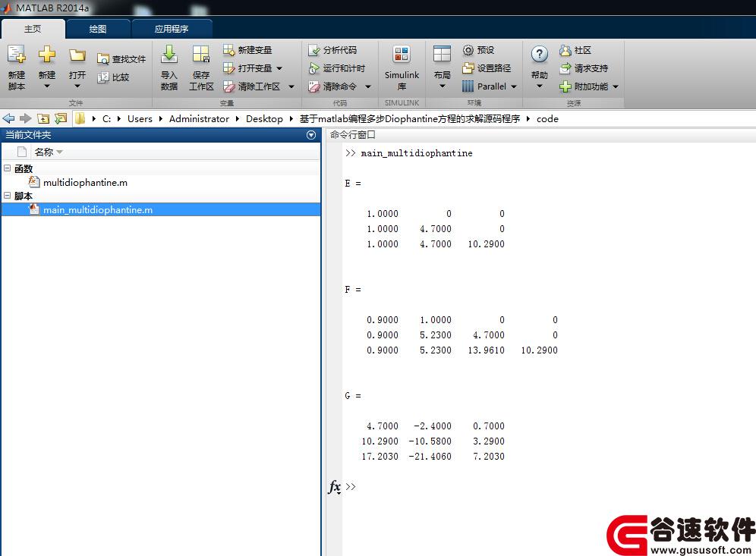Screen dimensions: 756x556
Task: Click the back navigation arrow
Action: (8, 118)
